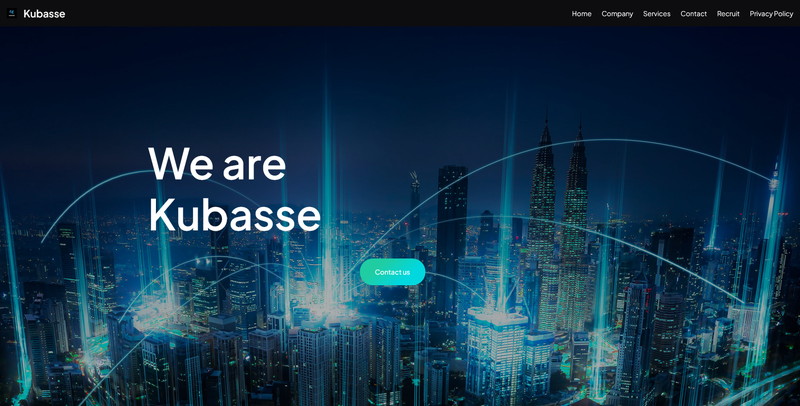Click the "We are Kubasse" heading
The height and width of the screenshot is (406, 800).
[x=235, y=189]
